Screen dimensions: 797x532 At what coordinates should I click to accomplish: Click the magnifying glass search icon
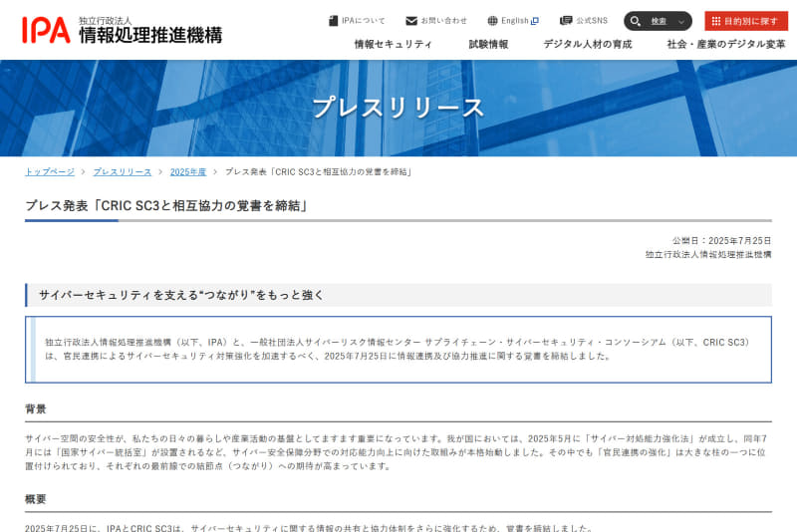click(636, 21)
